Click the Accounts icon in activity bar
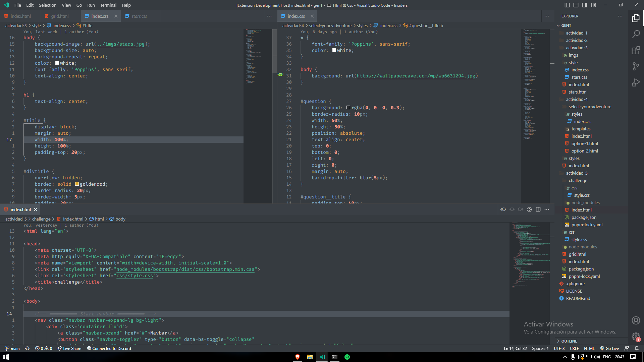Viewport: 644px width, 362px height. [x=636, y=320]
